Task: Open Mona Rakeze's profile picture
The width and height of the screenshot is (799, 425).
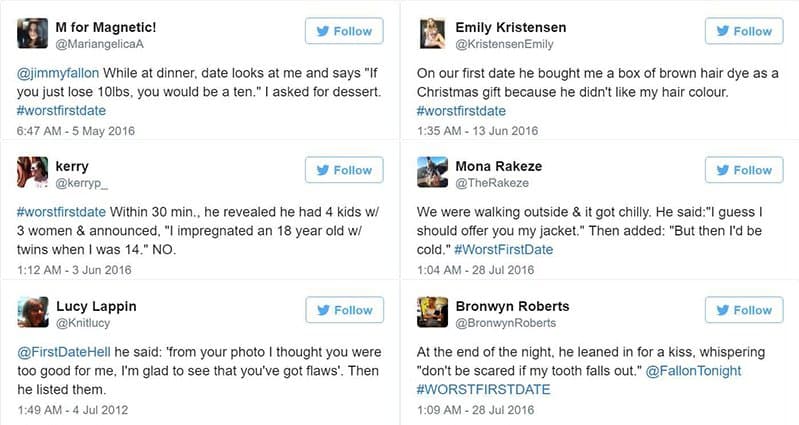Action: point(433,173)
